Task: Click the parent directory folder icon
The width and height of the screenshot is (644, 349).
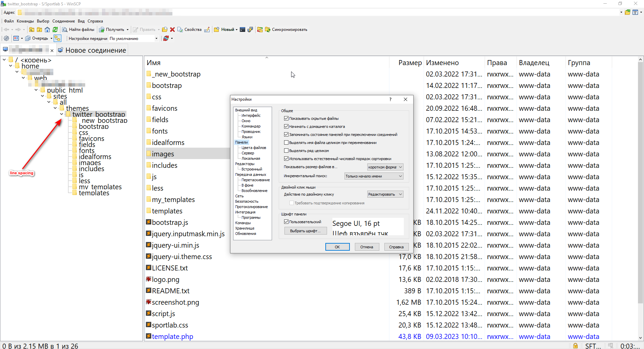Action: point(32,30)
